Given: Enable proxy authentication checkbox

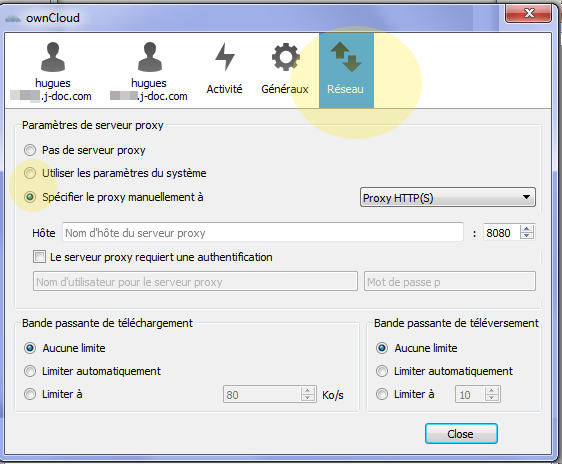Looking at the screenshot, I should 39,257.
